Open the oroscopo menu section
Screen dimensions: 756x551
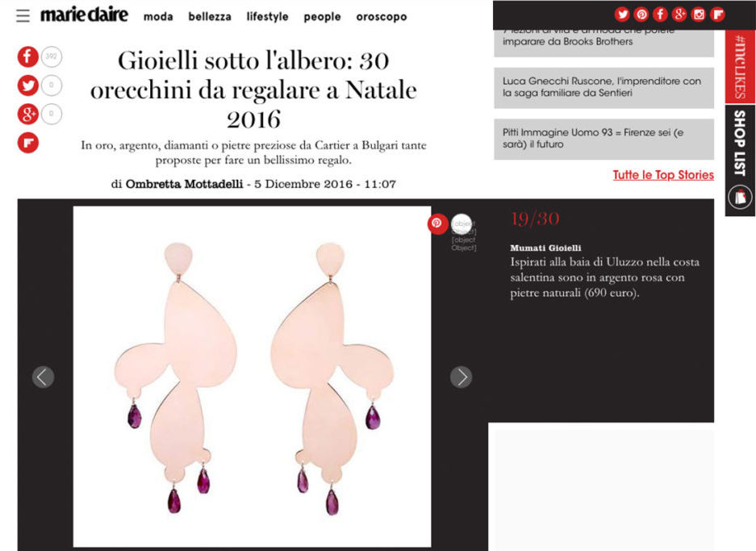pos(382,18)
